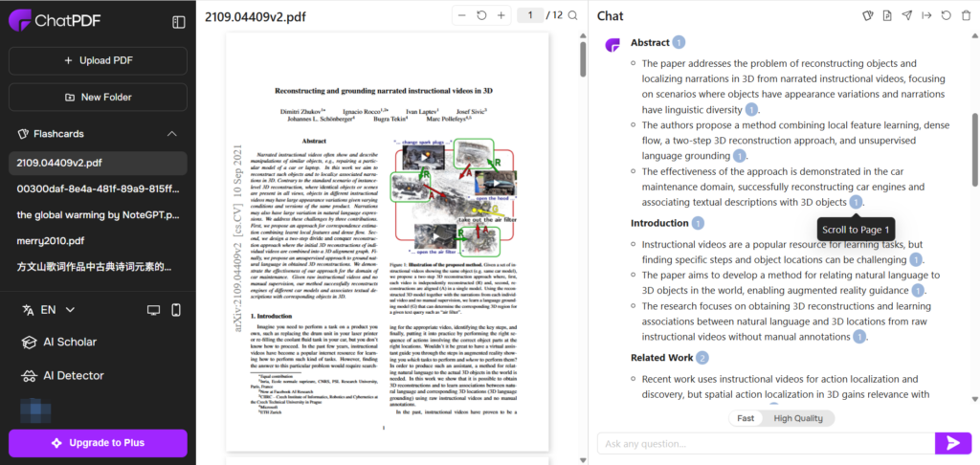
Task: Click the PDF scrollbar down arrow
Action: tap(583, 460)
